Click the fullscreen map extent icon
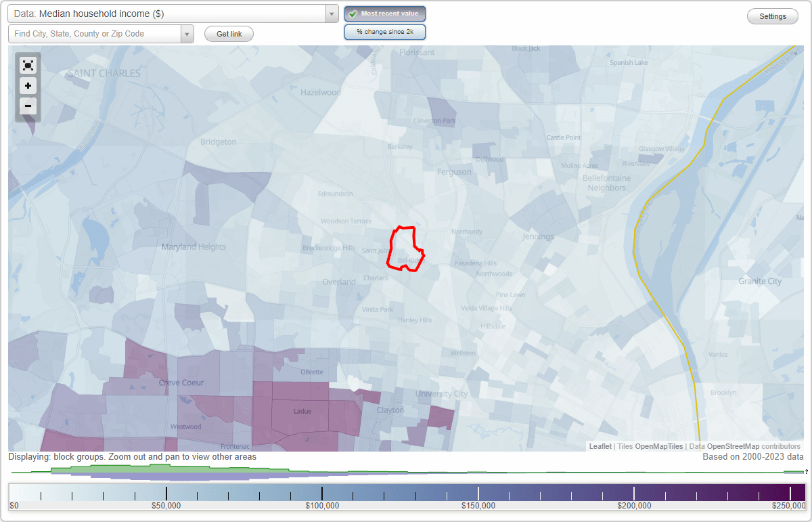 (28, 65)
